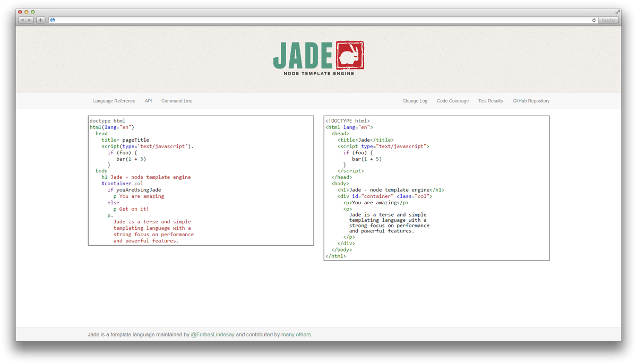
Task: Open the Language Reference page
Action: coord(114,101)
